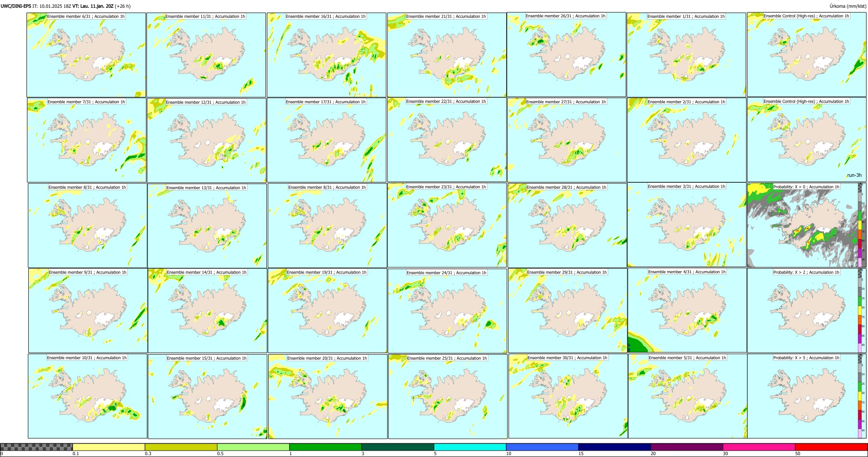
Task: Pick the olive yellow 0.3–0.5 legend swatch
Action: point(181,447)
